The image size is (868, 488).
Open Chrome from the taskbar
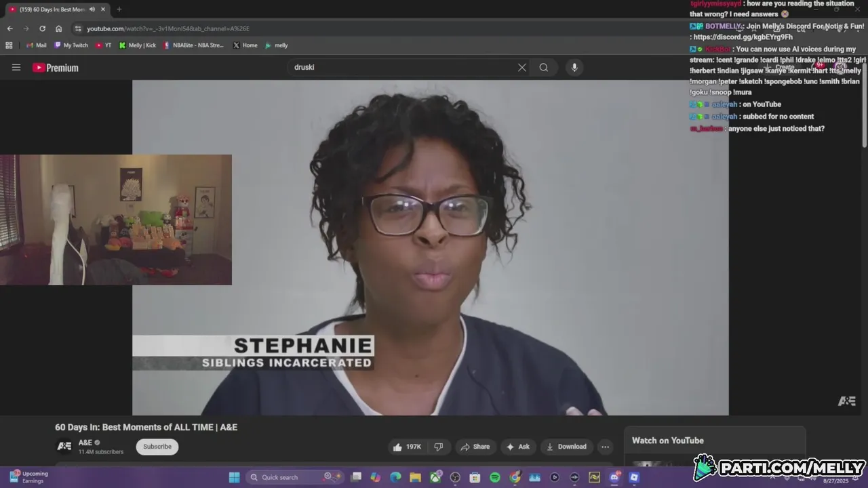point(515,477)
